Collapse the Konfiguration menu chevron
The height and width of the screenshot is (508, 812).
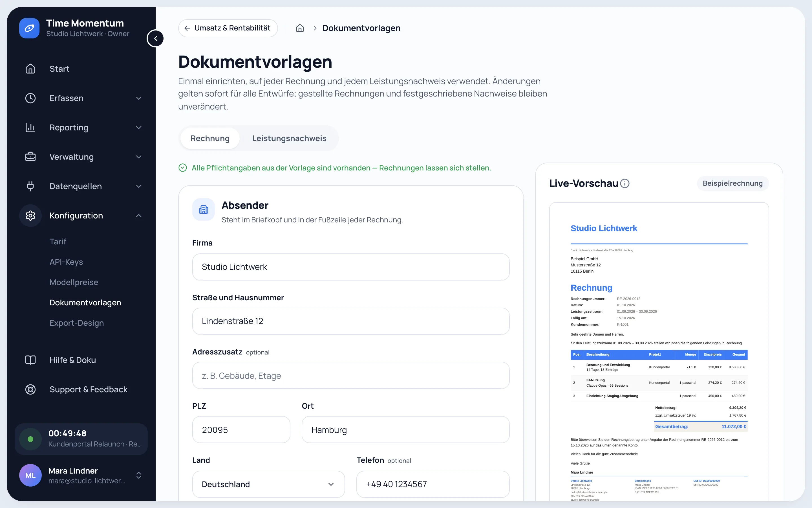click(x=139, y=216)
